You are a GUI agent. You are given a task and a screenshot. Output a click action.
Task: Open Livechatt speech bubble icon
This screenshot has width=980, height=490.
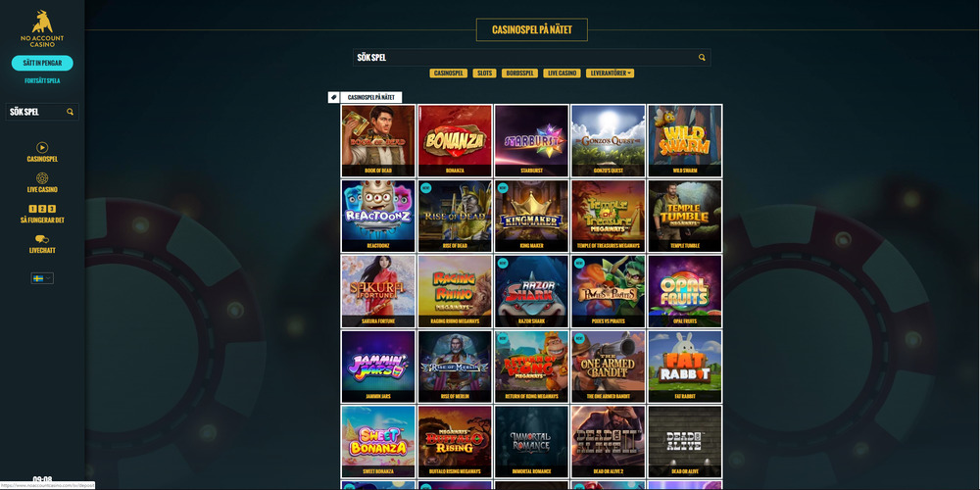coord(42,239)
